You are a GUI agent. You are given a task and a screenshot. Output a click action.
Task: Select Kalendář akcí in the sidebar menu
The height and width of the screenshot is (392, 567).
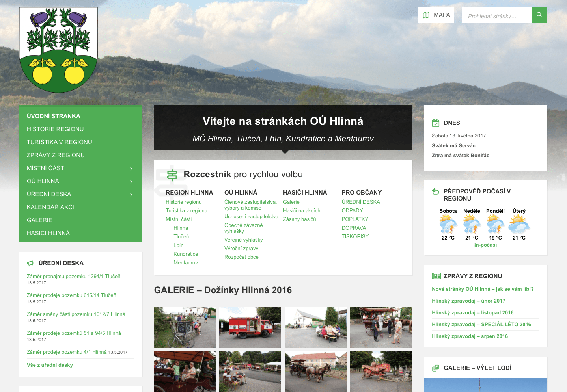(x=50, y=207)
